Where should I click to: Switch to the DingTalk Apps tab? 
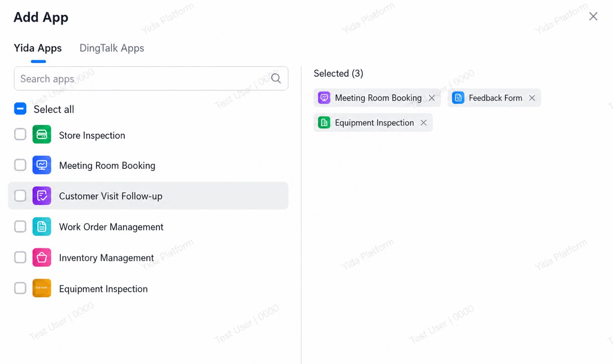pyautogui.click(x=112, y=48)
